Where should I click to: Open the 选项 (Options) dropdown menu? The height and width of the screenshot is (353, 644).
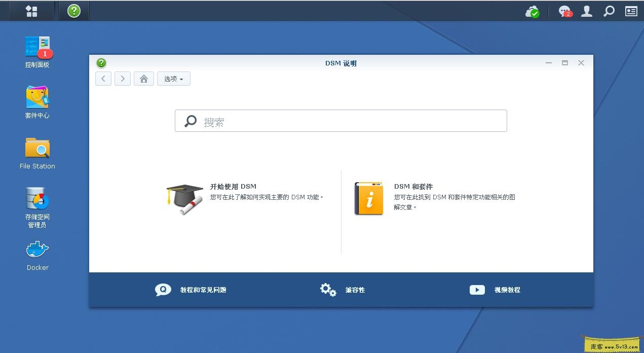173,79
